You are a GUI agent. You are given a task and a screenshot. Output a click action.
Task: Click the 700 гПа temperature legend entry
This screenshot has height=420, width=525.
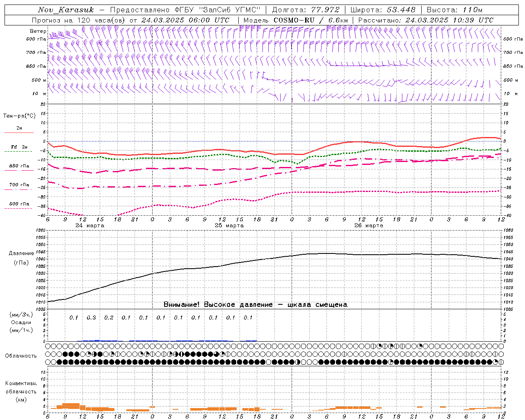coord(19,185)
